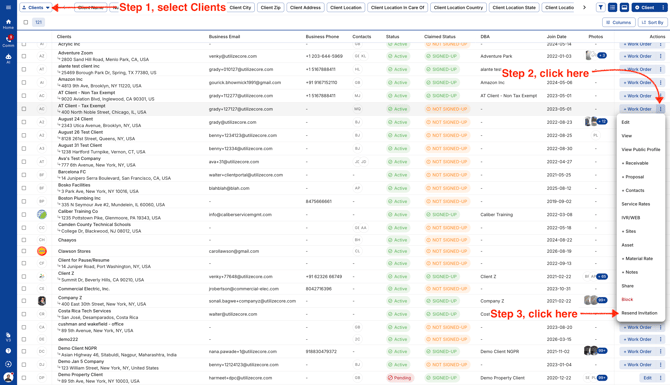Add Work Order for Adventure Zoom
670x385 pixels.
pyautogui.click(x=638, y=56)
